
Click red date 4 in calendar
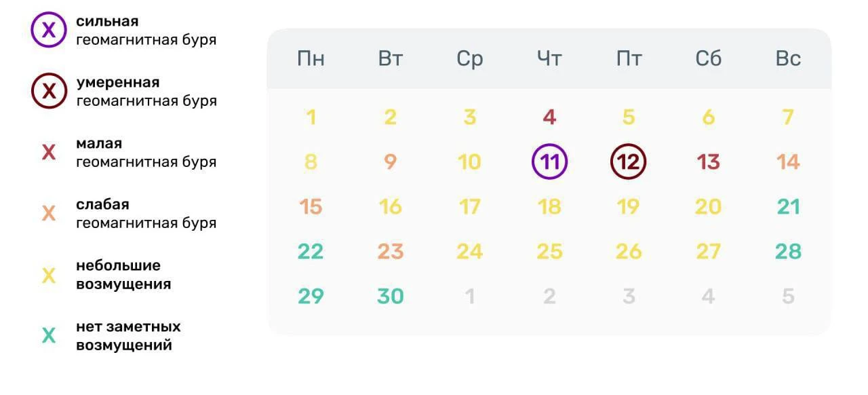(x=549, y=117)
